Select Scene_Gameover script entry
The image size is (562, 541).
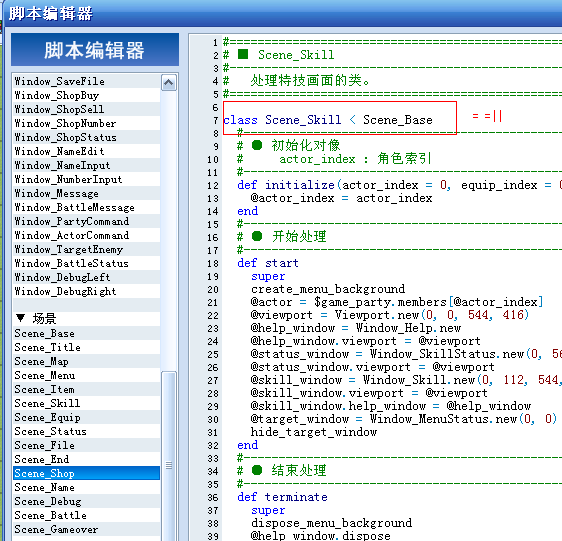tap(86, 529)
